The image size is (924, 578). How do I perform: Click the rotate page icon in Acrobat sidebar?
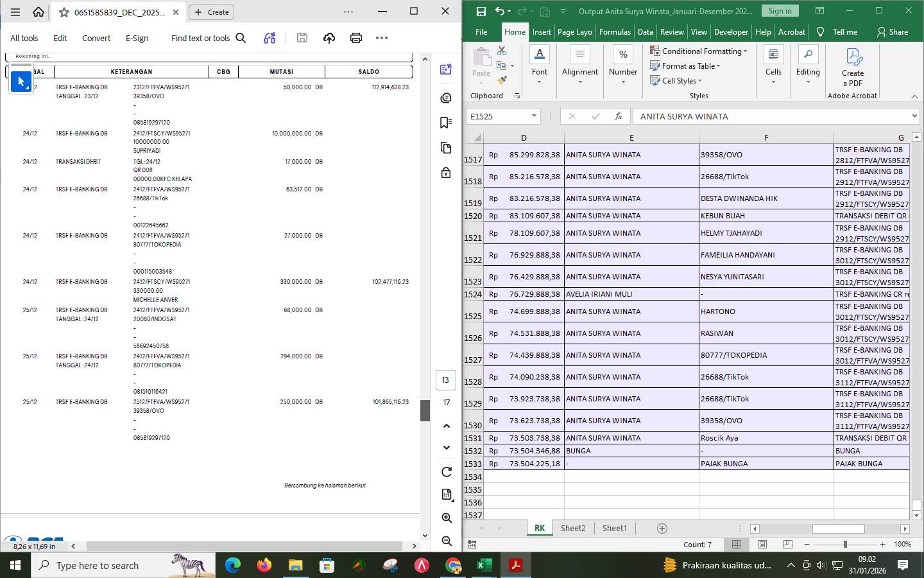pyautogui.click(x=446, y=470)
